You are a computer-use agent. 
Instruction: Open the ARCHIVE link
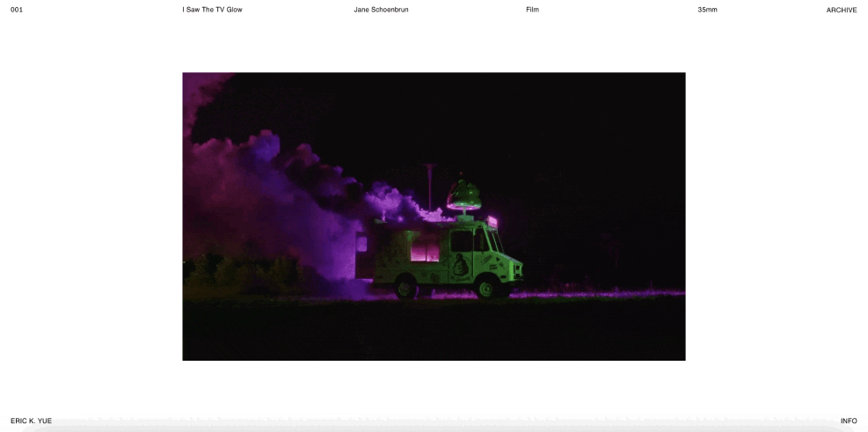842,10
